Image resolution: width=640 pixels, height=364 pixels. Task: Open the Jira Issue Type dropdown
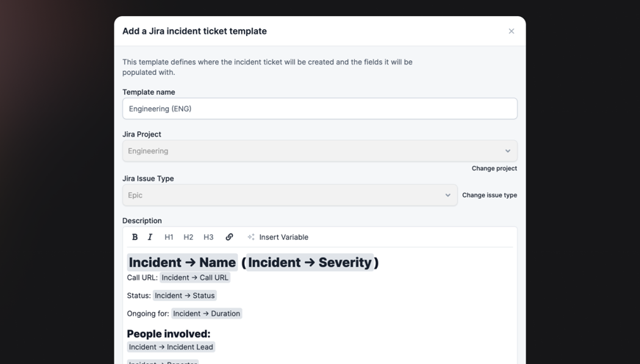(x=290, y=195)
